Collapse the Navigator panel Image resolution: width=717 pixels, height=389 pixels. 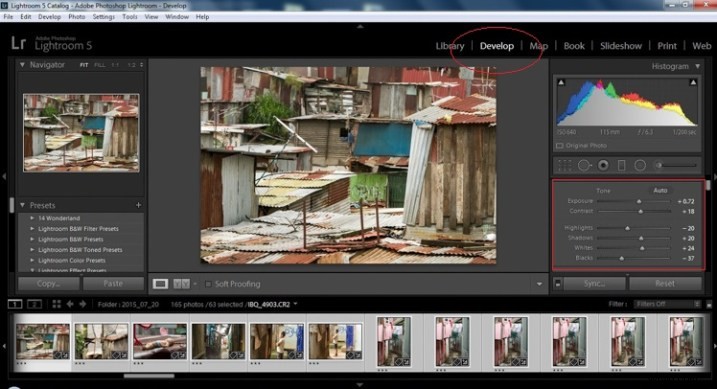[x=22, y=65]
